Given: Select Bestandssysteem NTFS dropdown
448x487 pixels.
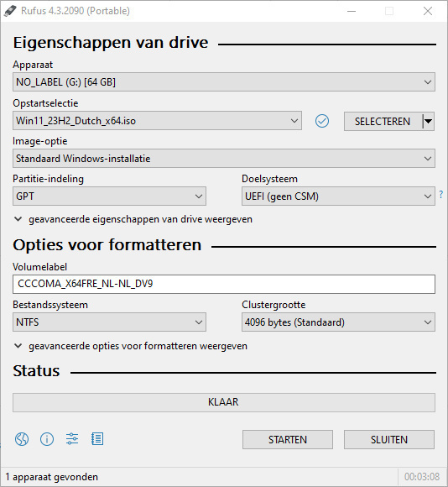Looking at the screenshot, I should click(x=109, y=322).
